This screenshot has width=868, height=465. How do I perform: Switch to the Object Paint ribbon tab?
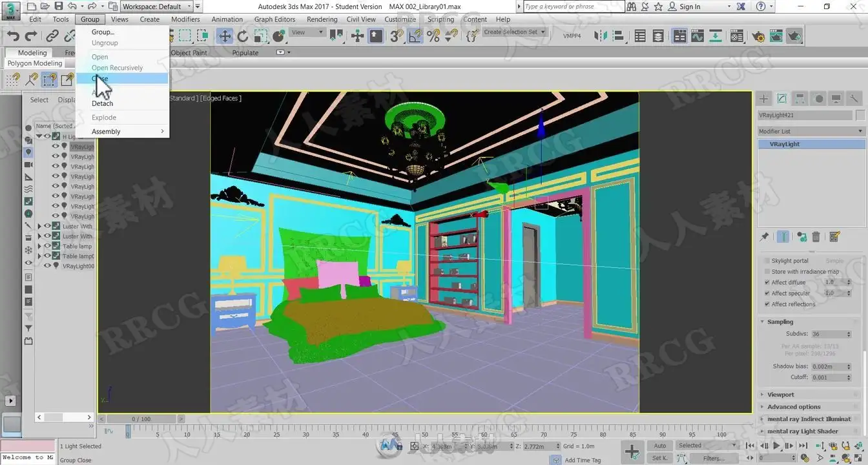[189, 53]
